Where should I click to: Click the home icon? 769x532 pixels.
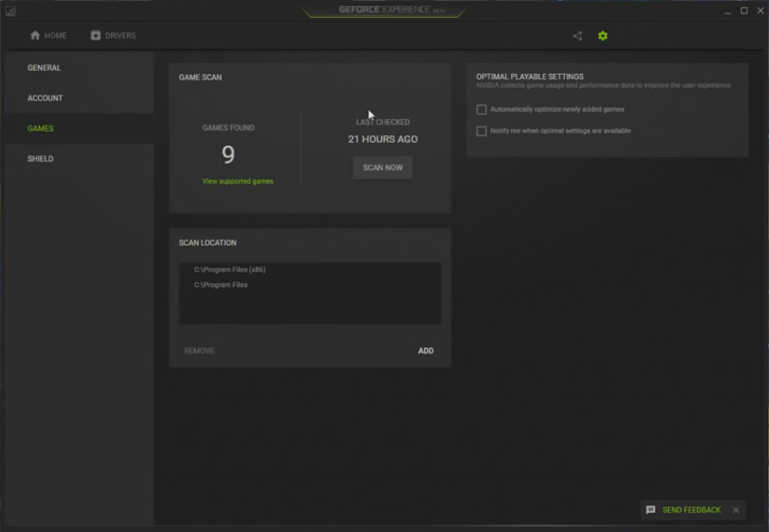pos(35,36)
